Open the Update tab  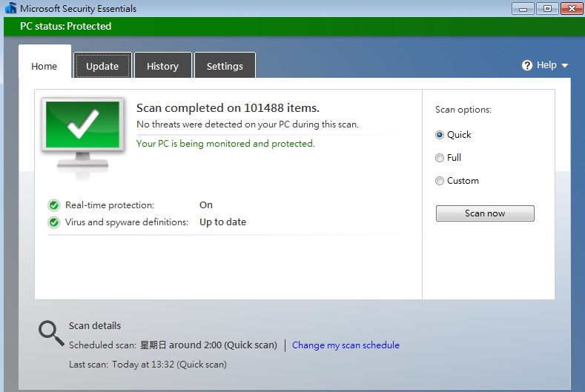pos(102,65)
